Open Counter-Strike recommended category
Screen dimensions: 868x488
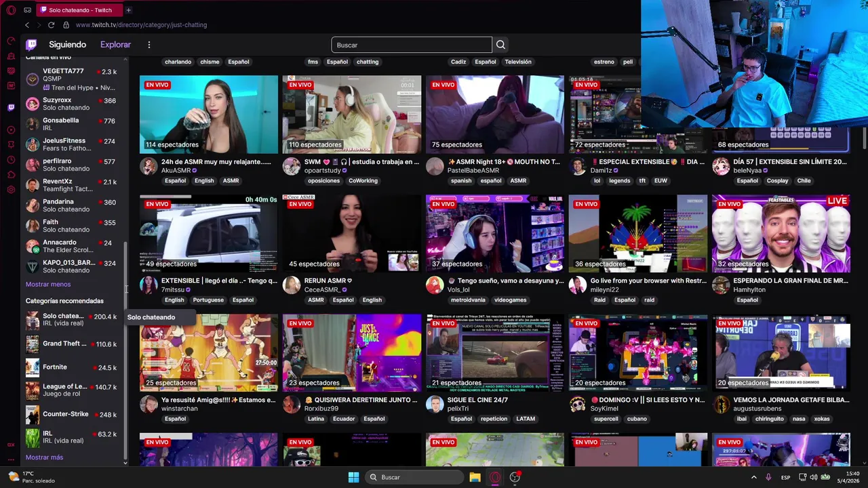coord(73,414)
